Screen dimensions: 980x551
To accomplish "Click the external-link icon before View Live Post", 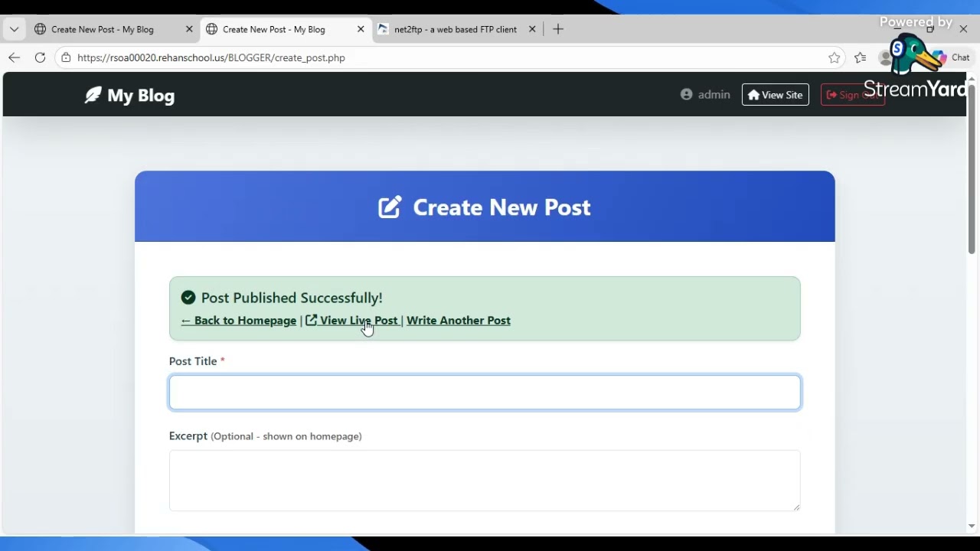I will [312, 321].
